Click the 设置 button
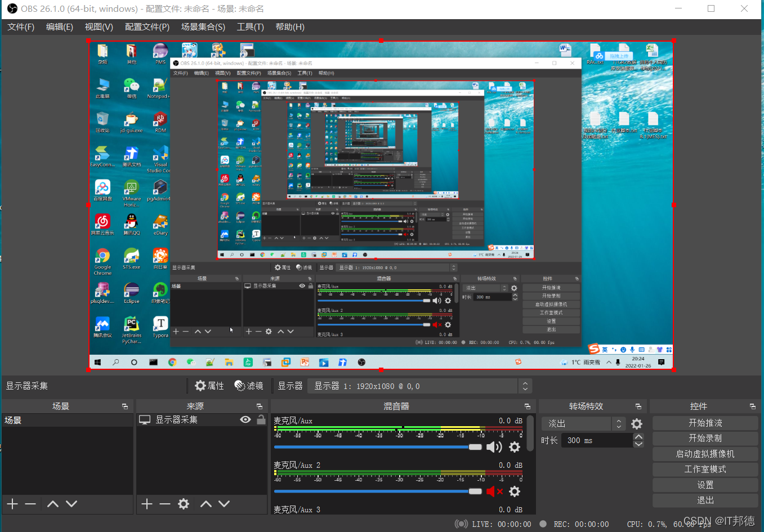The height and width of the screenshot is (532, 764). coord(705,485)
